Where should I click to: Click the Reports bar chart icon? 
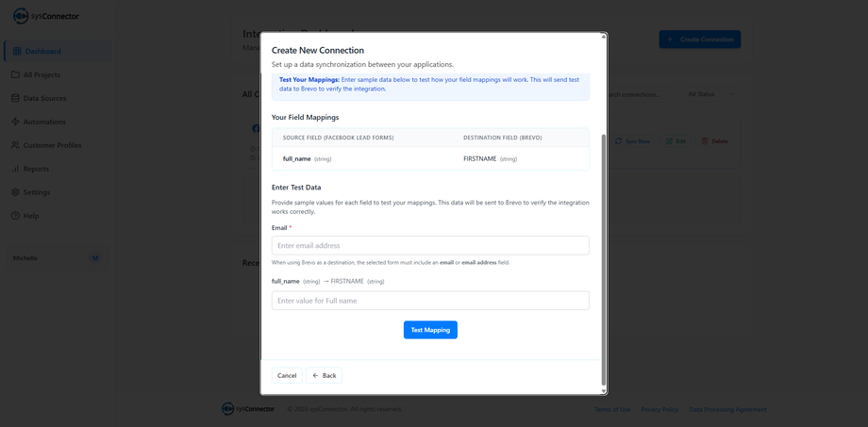click(x=15, y=169)
